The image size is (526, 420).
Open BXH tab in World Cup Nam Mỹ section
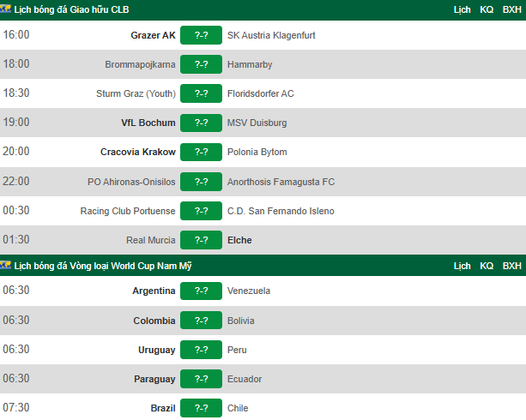point(512,266)
